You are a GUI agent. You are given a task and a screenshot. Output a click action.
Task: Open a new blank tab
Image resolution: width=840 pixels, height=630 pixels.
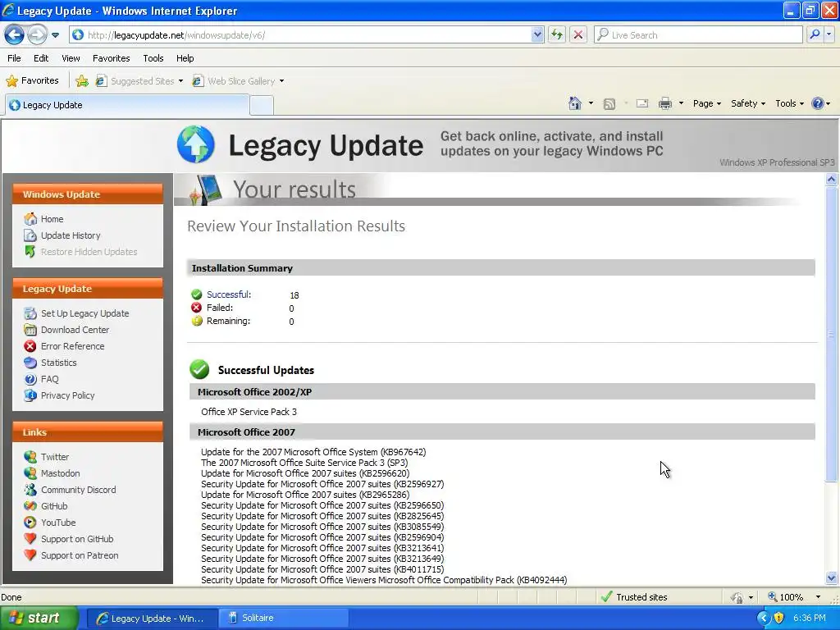262,106
